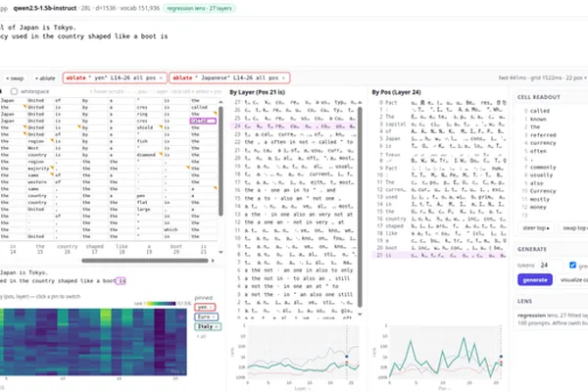Remove the ablate "Japanese" L14-26 chip

pos(283,77)
